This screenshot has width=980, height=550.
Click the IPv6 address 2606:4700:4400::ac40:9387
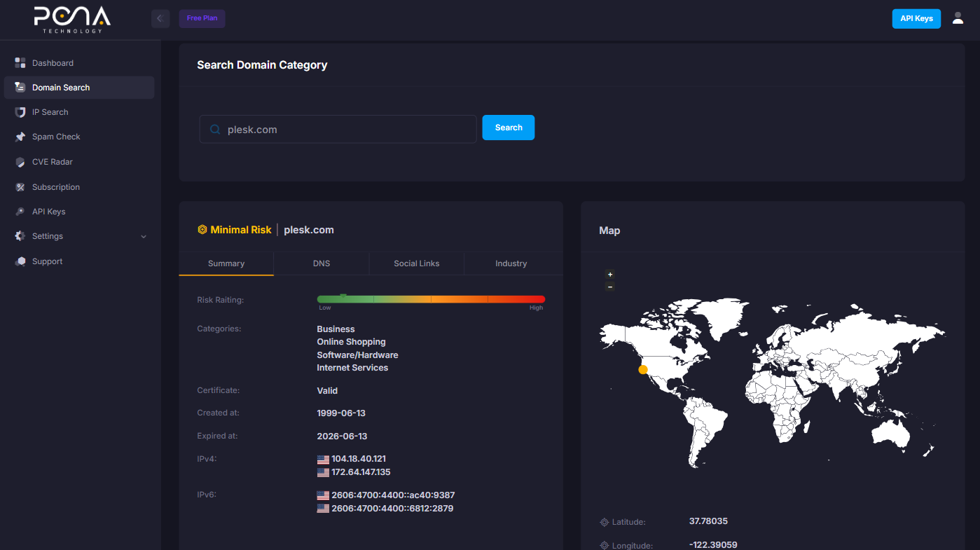pyautogui.click(x=393, y=495)
